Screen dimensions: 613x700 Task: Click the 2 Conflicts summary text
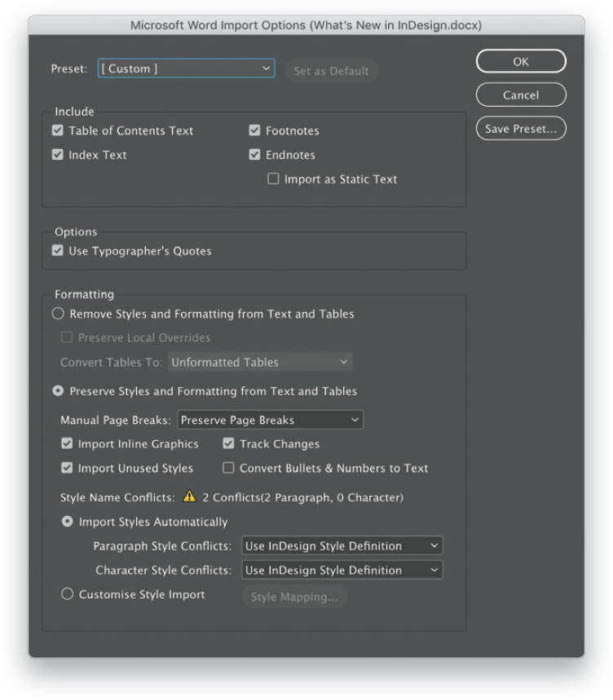coord(302,497)
